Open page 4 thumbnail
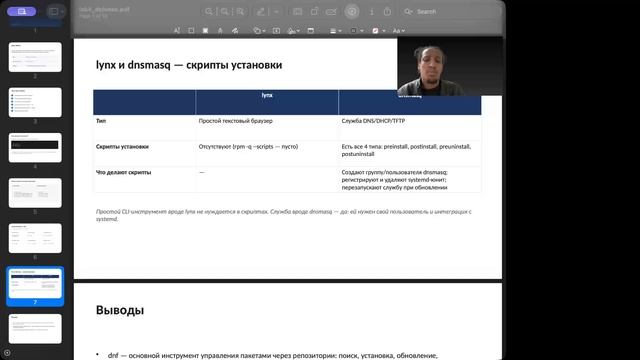This screenshot has height=360, width=640. pos(35,148)
